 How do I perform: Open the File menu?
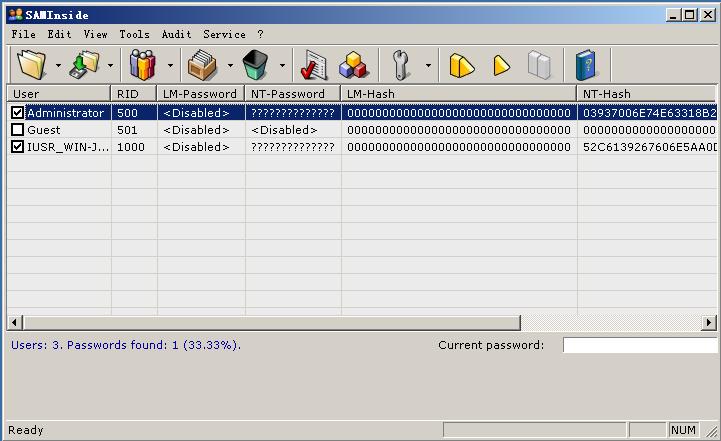(23, 34)
